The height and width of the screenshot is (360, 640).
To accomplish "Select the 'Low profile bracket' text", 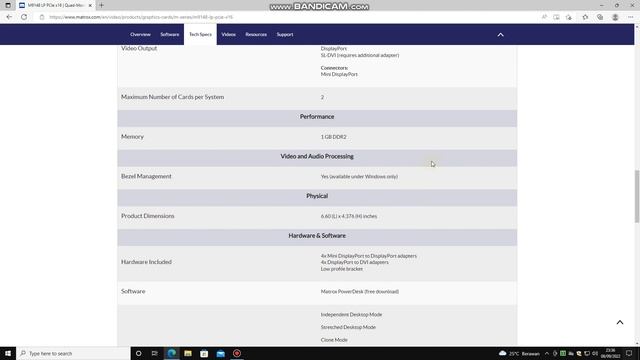I will pyautogui.click(x=342, y=269).
